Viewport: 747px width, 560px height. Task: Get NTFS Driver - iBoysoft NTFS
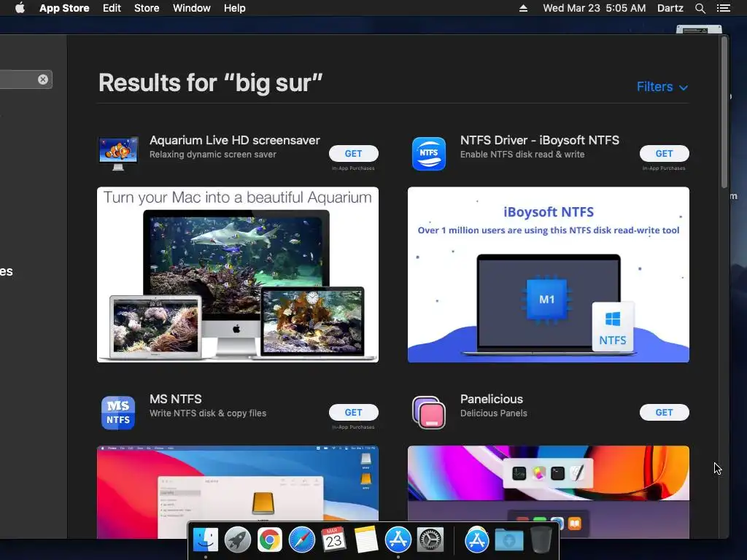pyautogui.click(x=664, y=153)
